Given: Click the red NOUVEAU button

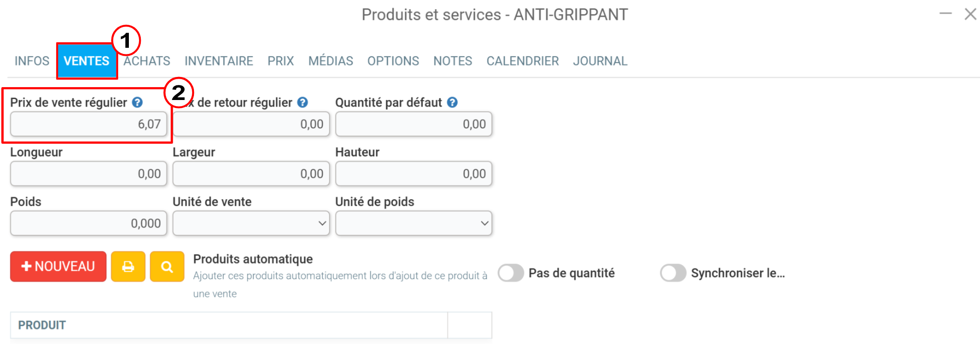Looking at the screenshot, I should 58,266.
